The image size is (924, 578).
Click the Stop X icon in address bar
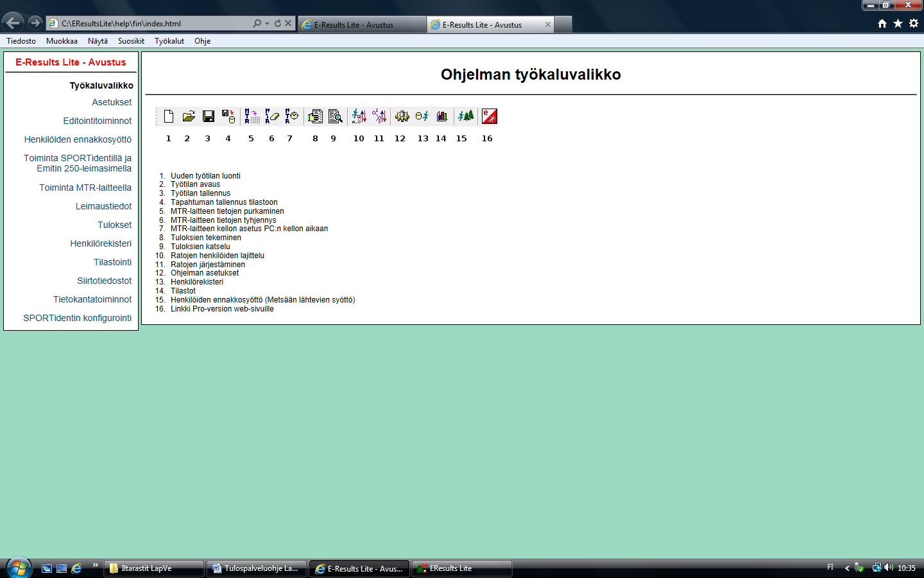click(288, 23)
